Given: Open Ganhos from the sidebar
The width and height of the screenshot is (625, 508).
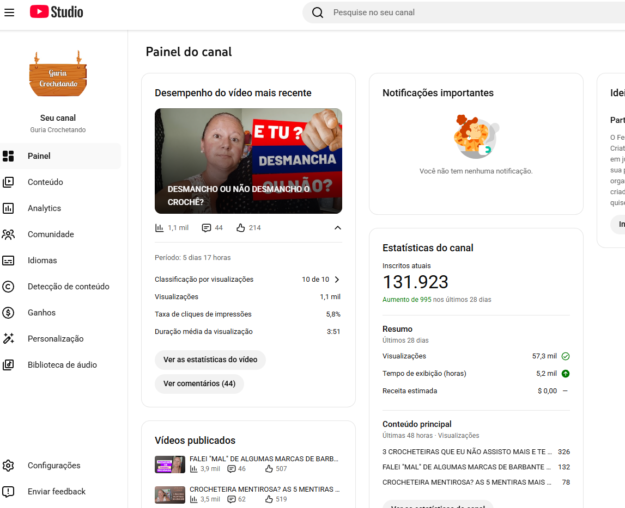Looking at the screenshot, I should tap(41, 313).
